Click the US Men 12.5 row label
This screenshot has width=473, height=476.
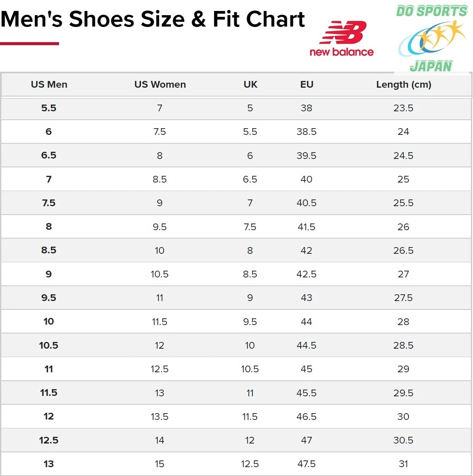49,440
